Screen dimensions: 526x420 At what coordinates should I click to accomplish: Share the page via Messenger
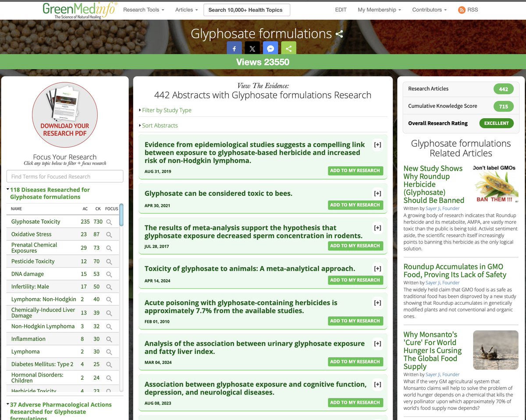point(270,49)
